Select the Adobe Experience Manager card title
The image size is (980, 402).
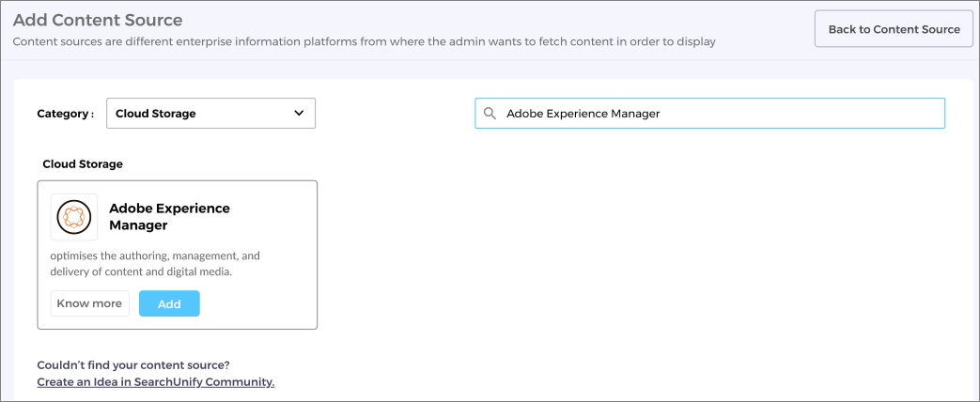(x=169, y=217)
